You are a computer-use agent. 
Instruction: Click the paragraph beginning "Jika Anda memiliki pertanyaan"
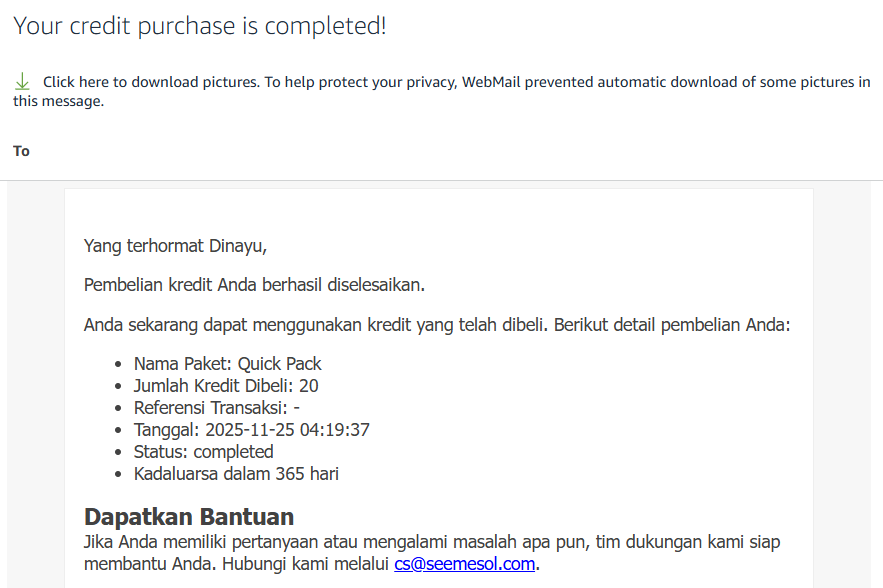click(431, 542)
